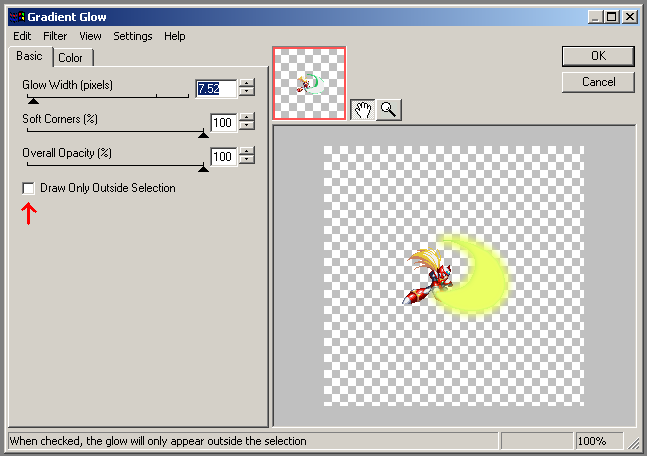The height and width of the screenshot is (456, 647).
Task: Open the View menu
Action: [x=90, y=36]
